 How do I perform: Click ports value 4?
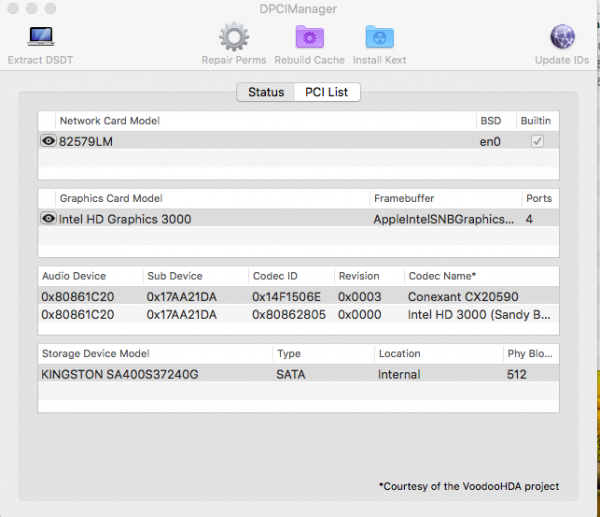point(529,219)
